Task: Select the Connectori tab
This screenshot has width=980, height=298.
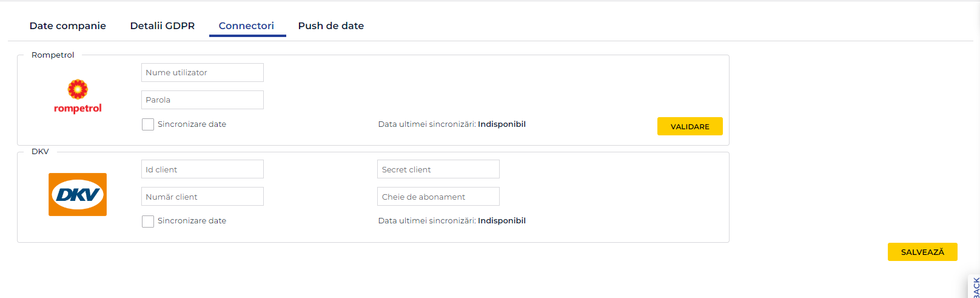Action: (246, 25)
